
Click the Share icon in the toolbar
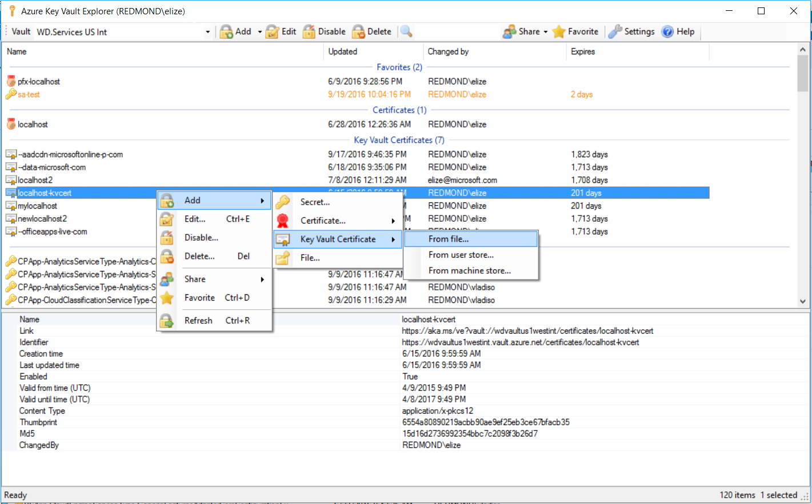(x=509, y=32)
